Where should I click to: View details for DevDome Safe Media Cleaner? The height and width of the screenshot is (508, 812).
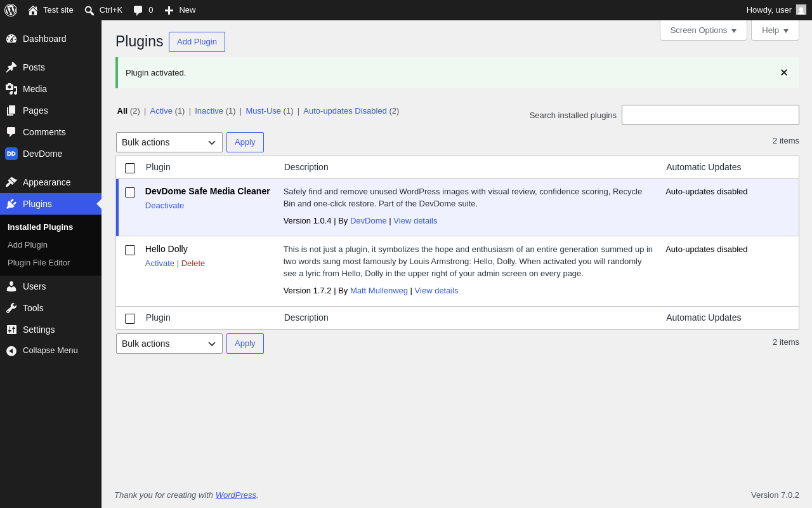pyautogui.click(x=415, y=221)
